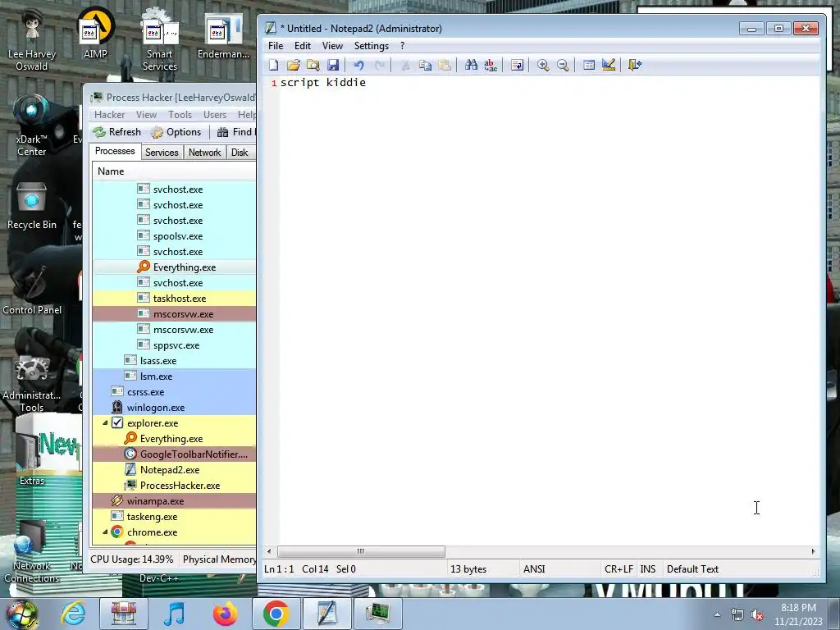This screenshot has width=840, height=630.
Task: Select AIMP desktop shortcut
Action: pos(95,34)
